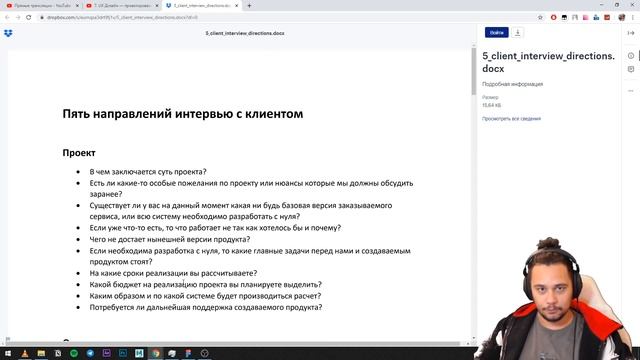Collapse the details sidebar with the arrow icon

click(631, 33)
